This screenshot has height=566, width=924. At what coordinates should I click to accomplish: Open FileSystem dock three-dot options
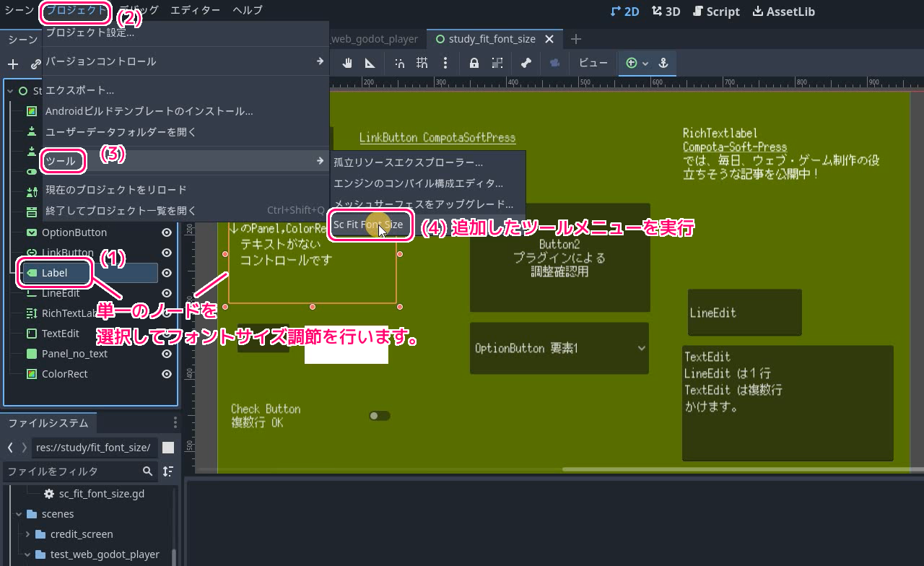click(x=175, y=422)
